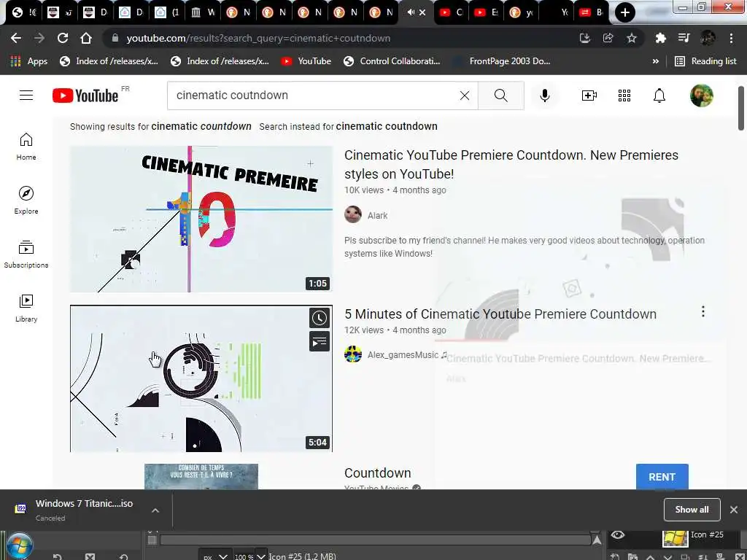This screenshot has height=560, width=747.
Task: Go back with the browser back arrow
Action: (16, 38)
